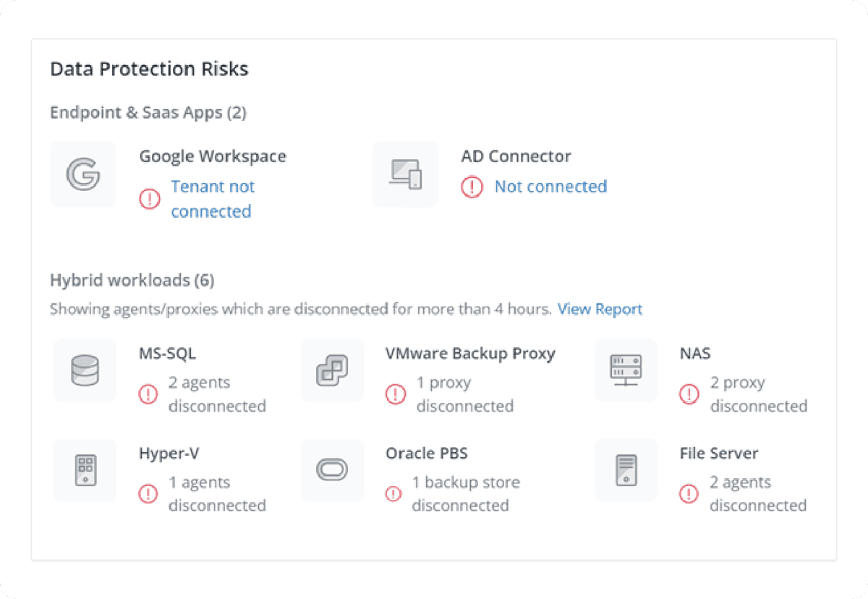Click the Hyper-V icon
The image size is (868, 599).
coord(85,470)
